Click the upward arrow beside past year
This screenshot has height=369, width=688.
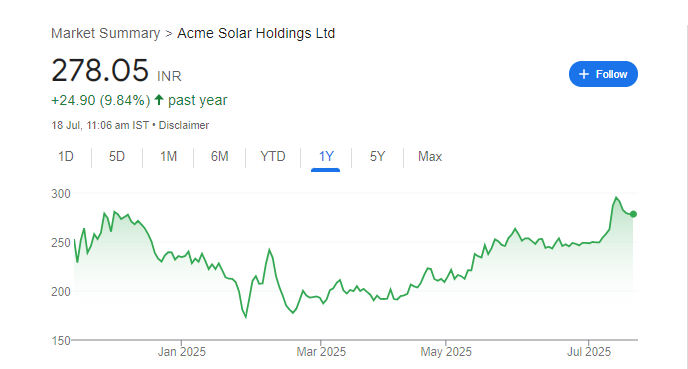pyautogui.click(x=159, y=100)
